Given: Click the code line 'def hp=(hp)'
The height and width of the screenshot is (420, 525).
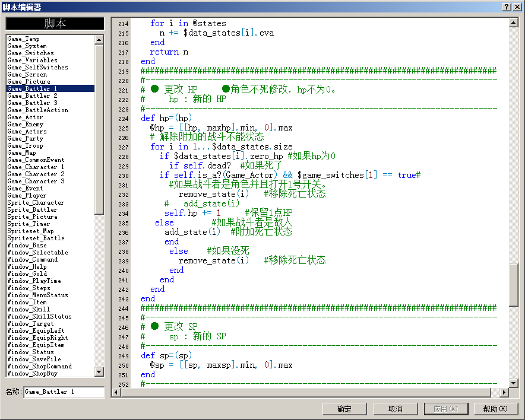Looking at the screenshot, I should pyautogui.click(x=166, y=119).
